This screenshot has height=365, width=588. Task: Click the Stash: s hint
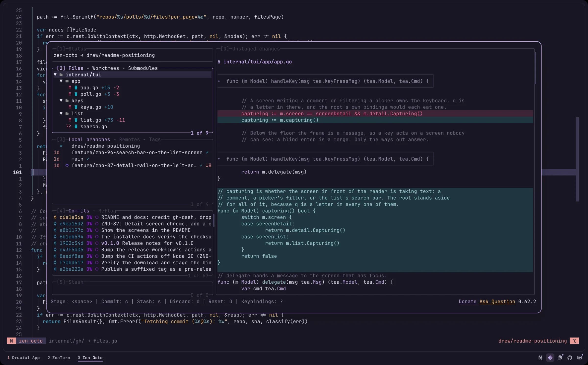(149, 302)
